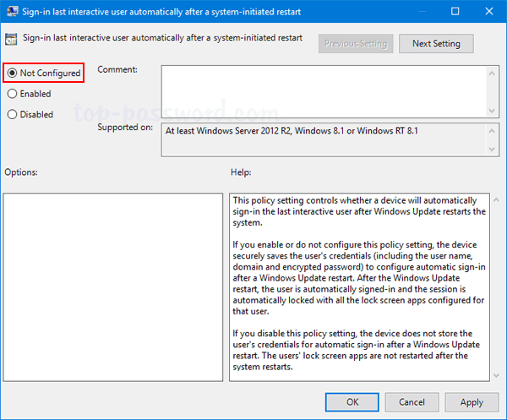The height and width of the screenshot is (420, 507).
Task: Click inside the empty Options pane
Action: click(x=112, y=287)
